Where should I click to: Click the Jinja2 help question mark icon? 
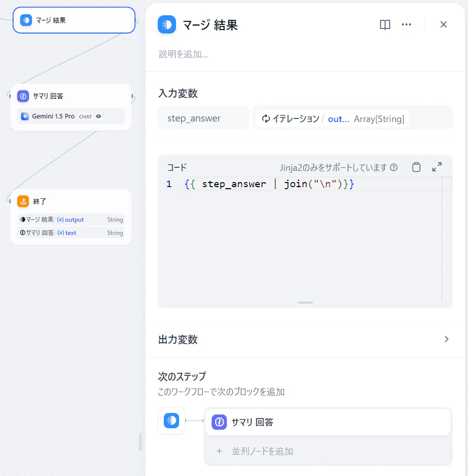(x=394, y=167)
